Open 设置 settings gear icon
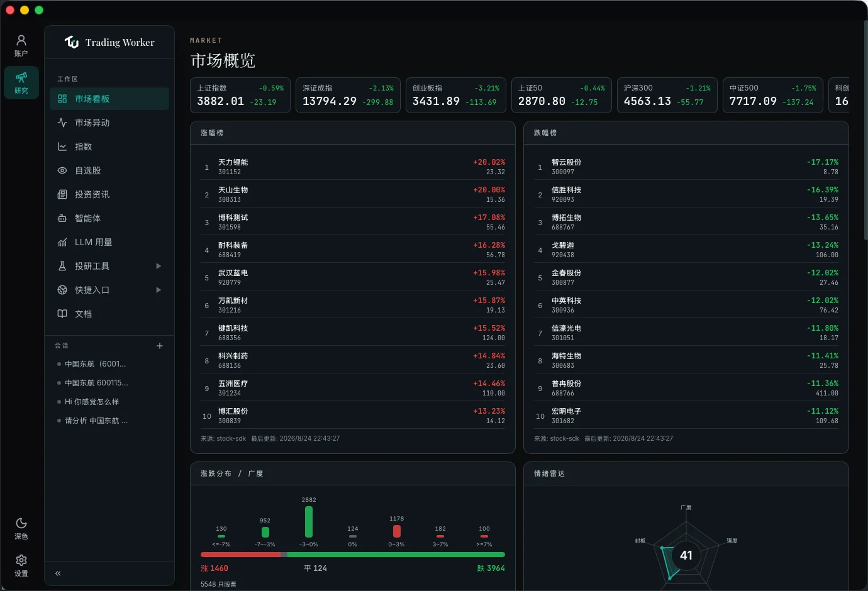Viewport: 868px width, 591px height. 21,560
